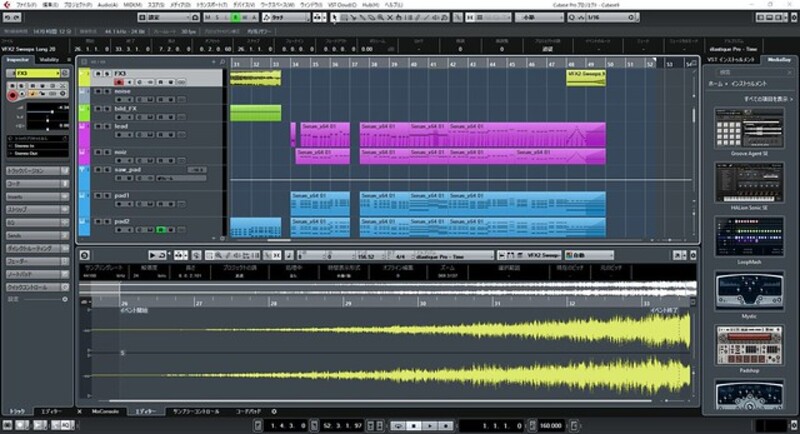Open the MIDI menu

click(133, 5)
